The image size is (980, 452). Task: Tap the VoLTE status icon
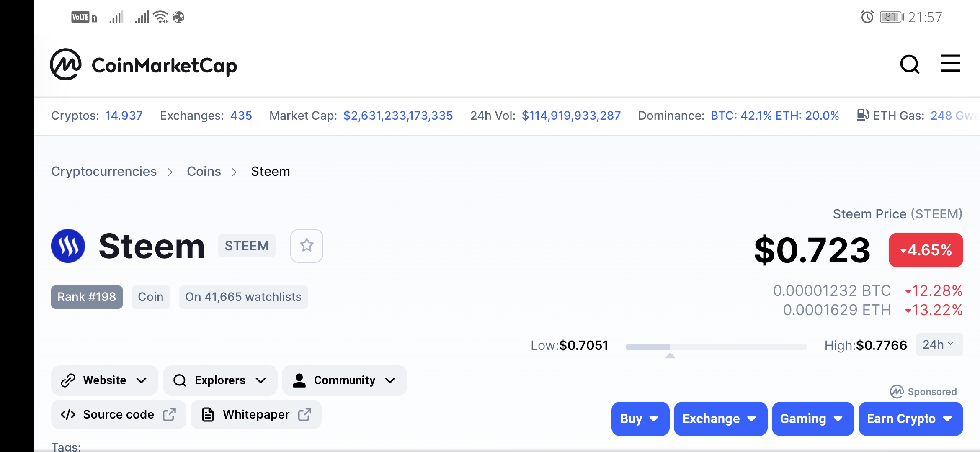tap(84, 17)
